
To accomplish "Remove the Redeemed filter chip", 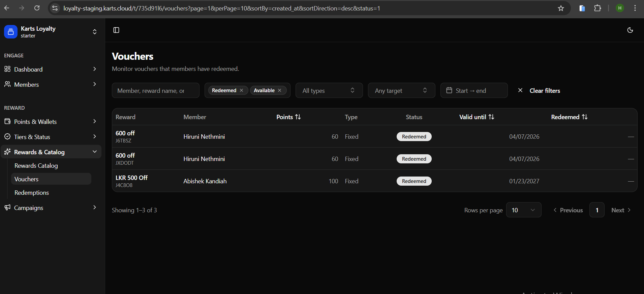I will tap(241, 90).
